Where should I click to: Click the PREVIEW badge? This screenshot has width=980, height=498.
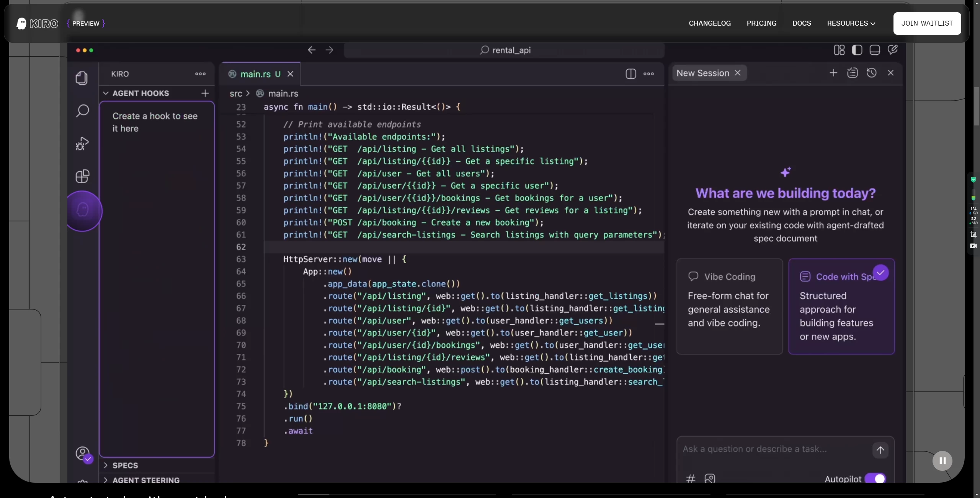(86, 23)
